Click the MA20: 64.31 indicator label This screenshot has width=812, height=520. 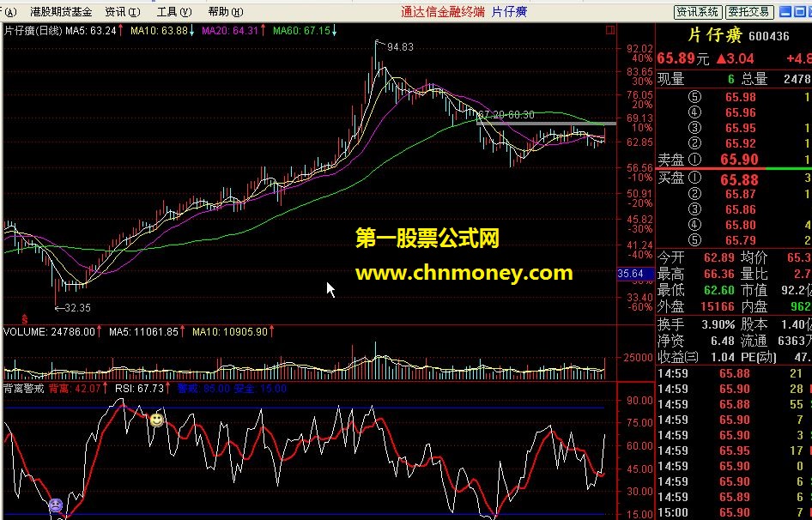230,31
